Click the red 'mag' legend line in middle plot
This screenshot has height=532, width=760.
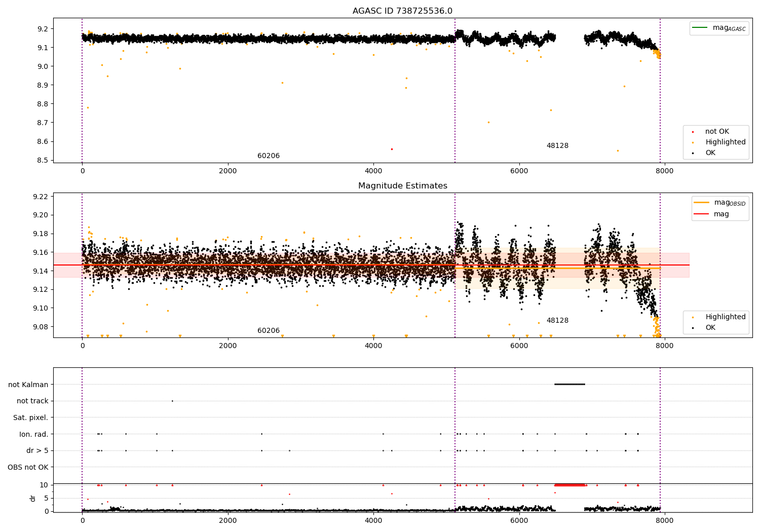click(701, 214)
